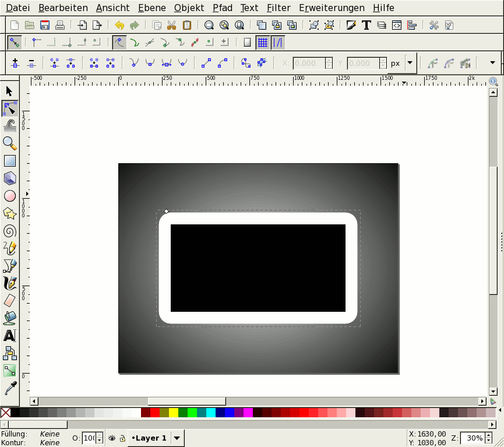Image resolution: width=504 pixels, height=447 pixels.
Task: Toggle layer visibility eye icon
Action: (x=112, y=438)
